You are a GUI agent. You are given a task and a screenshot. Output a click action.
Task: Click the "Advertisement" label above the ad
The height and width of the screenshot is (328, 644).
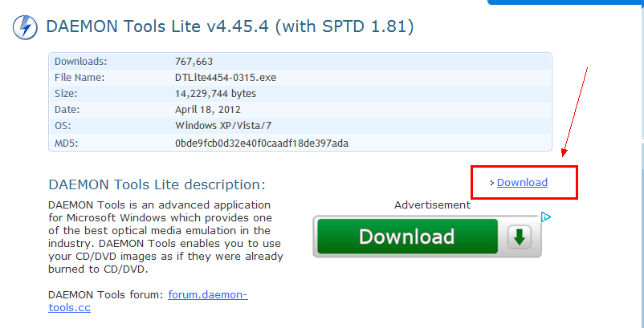432,205
